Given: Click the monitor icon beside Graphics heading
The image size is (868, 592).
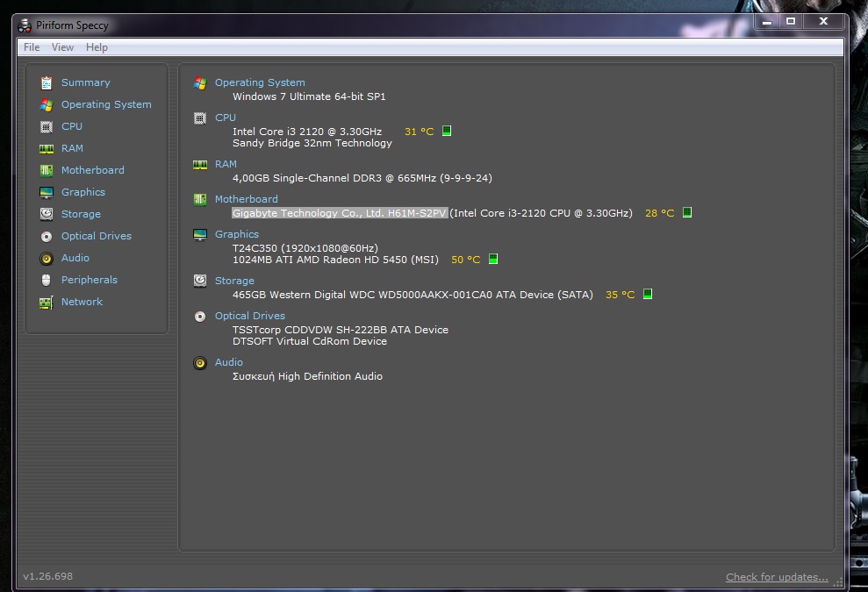Looking at the screenshot, I should [200, 234].
